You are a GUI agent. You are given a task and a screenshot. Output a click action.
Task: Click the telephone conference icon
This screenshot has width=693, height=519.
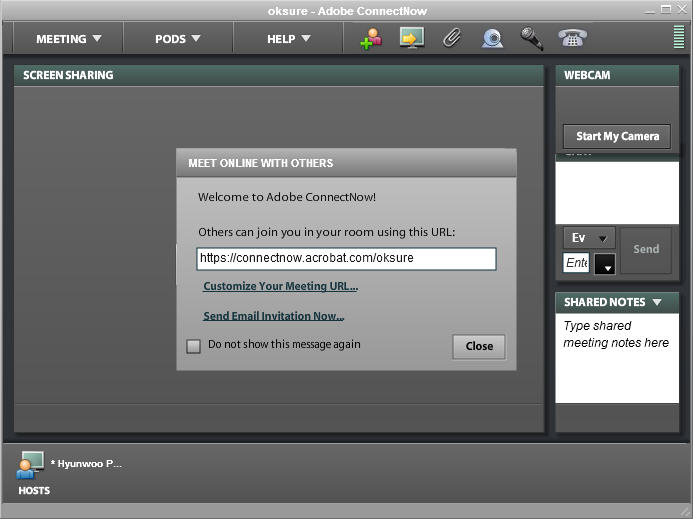click(x=573, y=38)
